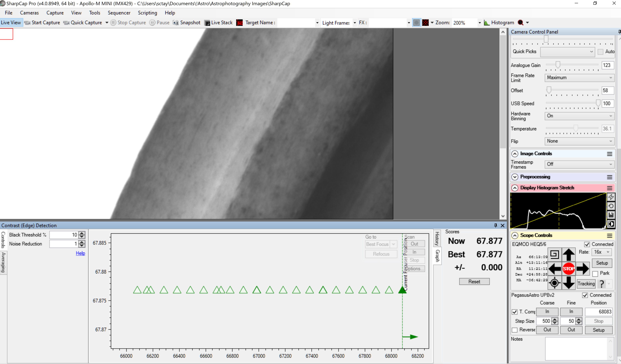This screenshot has width=621, height=364.
Task: Check the Auto box beside Quick Picks
Action: pyautogui.click(x=600, y=52)
